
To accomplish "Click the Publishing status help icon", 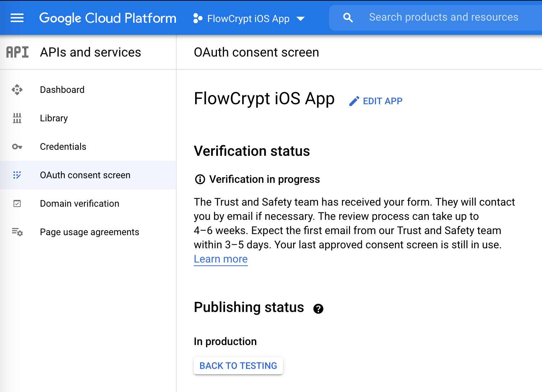I will [318, 309].
